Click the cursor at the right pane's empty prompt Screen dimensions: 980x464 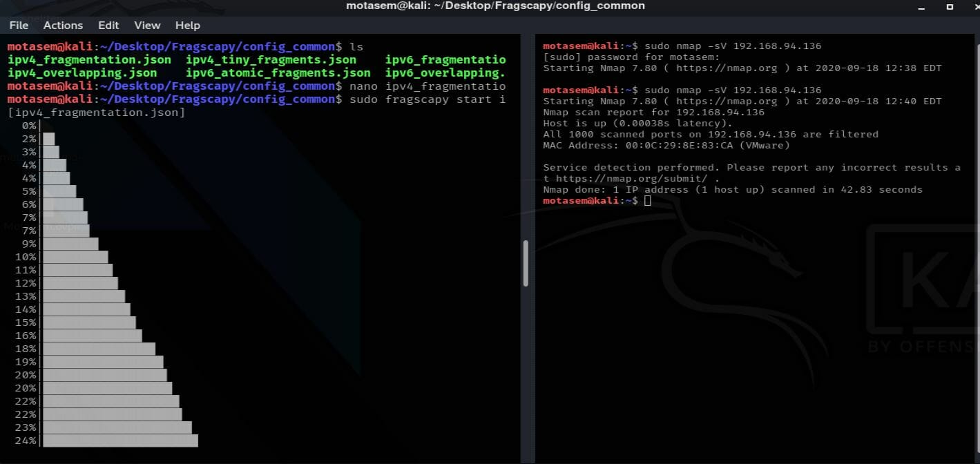(x=647, y=200)
